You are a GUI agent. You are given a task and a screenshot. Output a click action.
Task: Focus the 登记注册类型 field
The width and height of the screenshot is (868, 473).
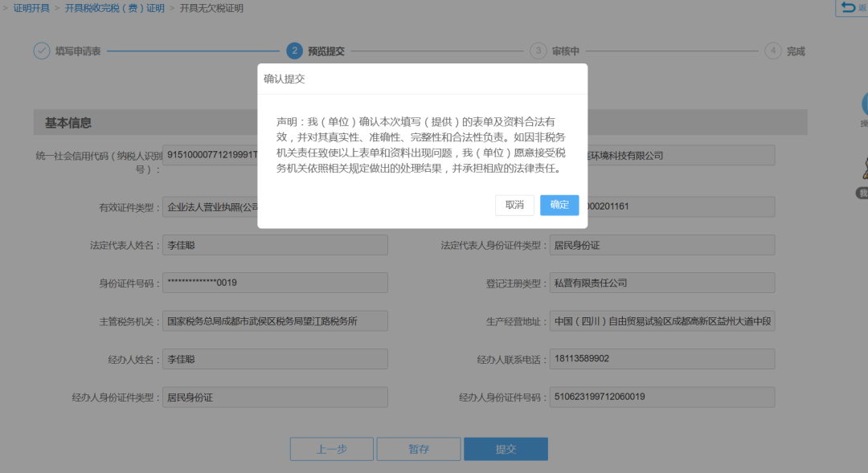pos(662,283)
